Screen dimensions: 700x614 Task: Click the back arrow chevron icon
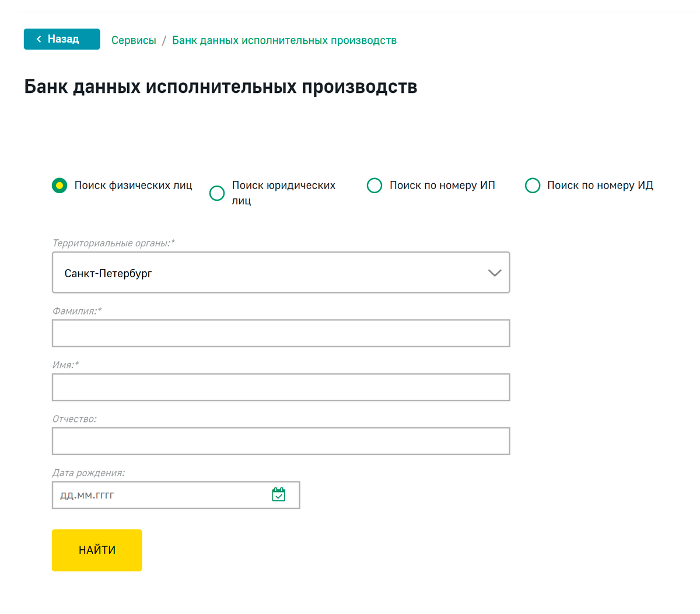39,39
